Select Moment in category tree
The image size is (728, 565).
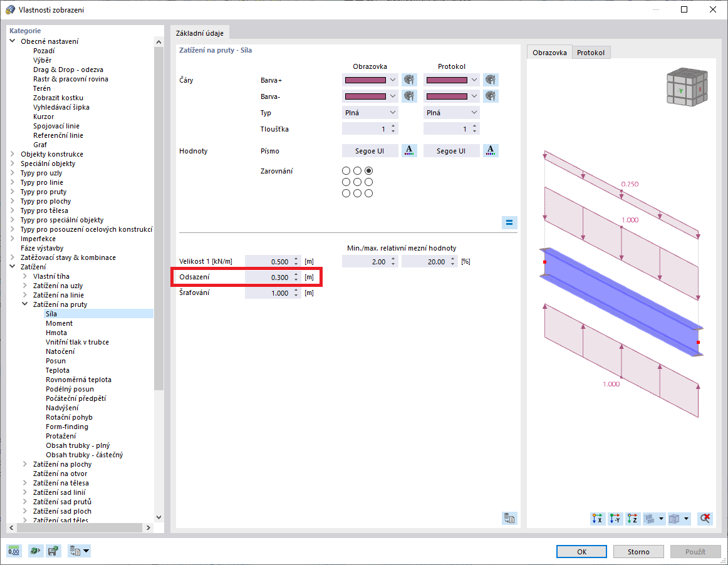[x=59, y=323]
